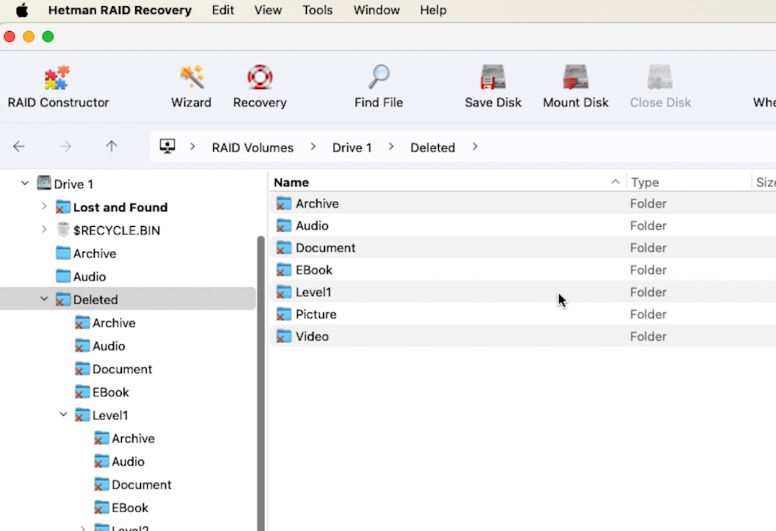This screenshot has width=776, height=531.
Task: Open the Tools menu
Action: coord(318,10)
